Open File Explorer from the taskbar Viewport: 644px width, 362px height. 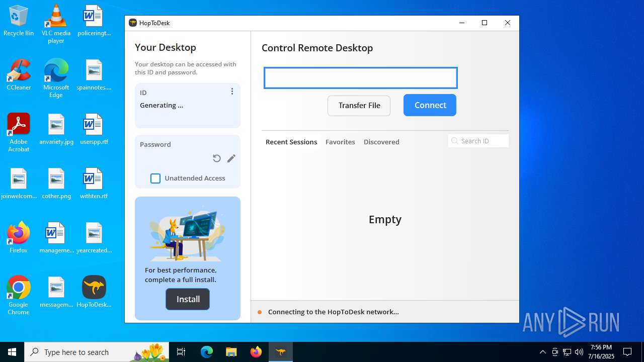pos(231,352)
